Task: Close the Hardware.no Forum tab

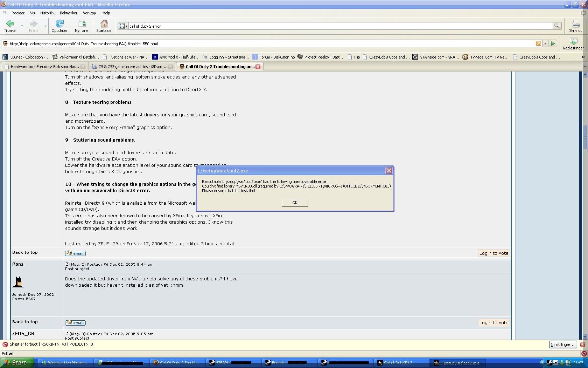Action: (x=83, y=67)
